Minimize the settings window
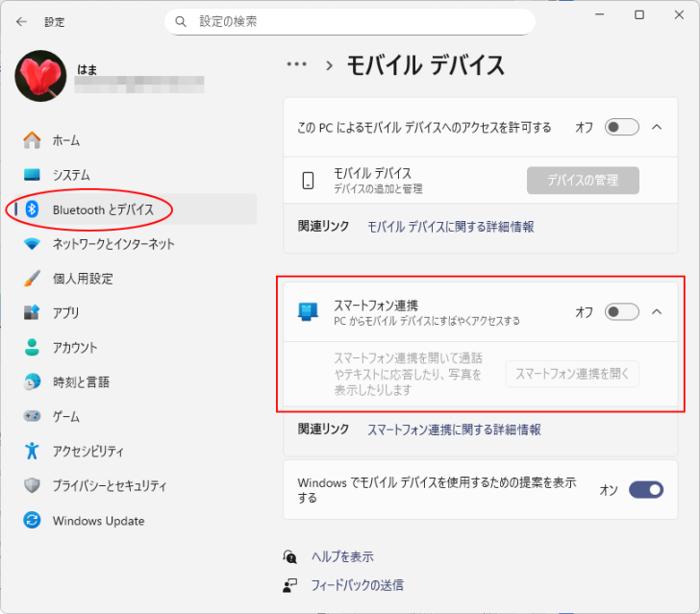 pyautogui.click(x=599, y=14)
